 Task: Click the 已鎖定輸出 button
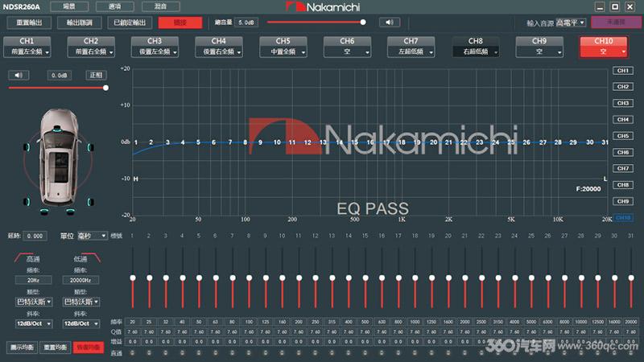[x=130, y=23]
